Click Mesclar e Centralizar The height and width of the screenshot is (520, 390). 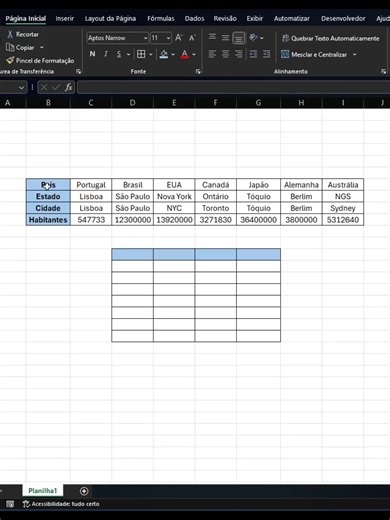click(x=314, y=54)
